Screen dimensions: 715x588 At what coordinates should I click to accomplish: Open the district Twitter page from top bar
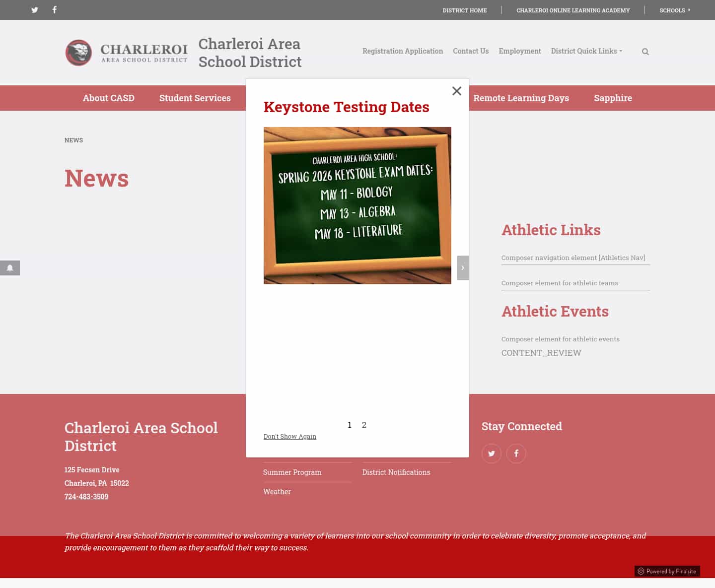(x=35, y=9)
